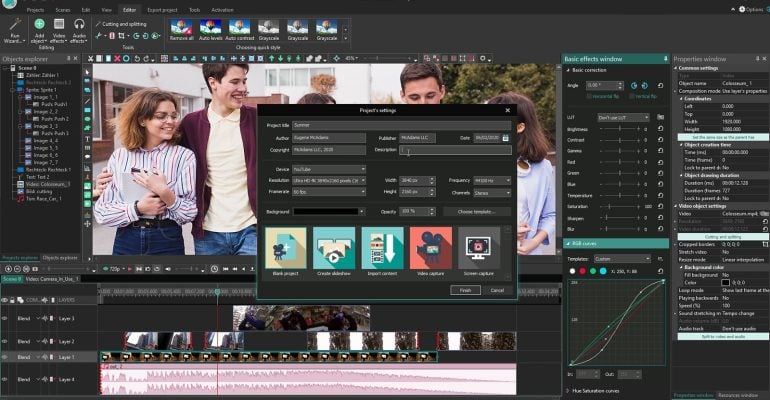Image resolution: width=770 pixels, height=400 pixels.
Task: Open the Audio effects menu
Action: coord(79,30)
